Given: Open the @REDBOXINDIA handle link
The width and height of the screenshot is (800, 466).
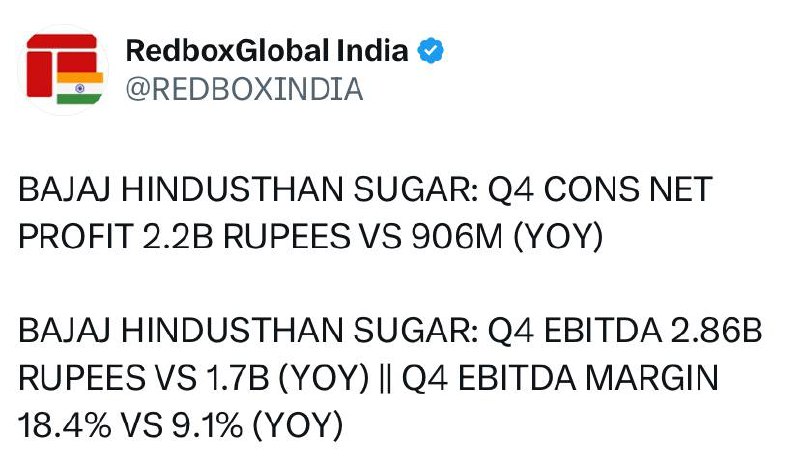Looking at the screenshot, I should (x=244, y=89).
